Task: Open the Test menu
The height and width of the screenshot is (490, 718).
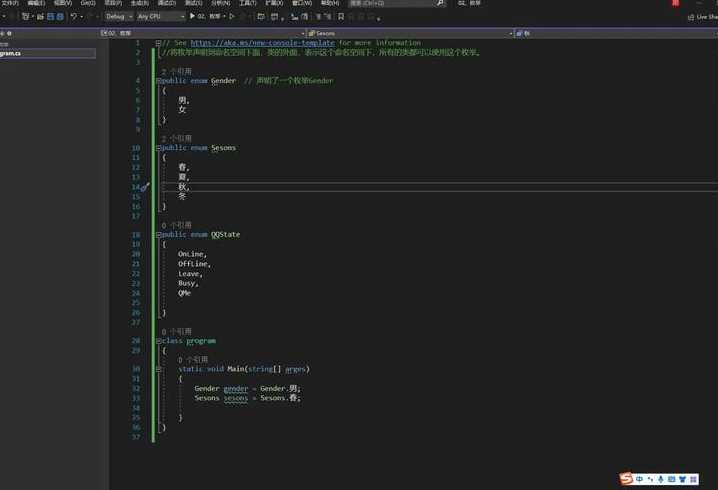Action: (x=193, y=3)
